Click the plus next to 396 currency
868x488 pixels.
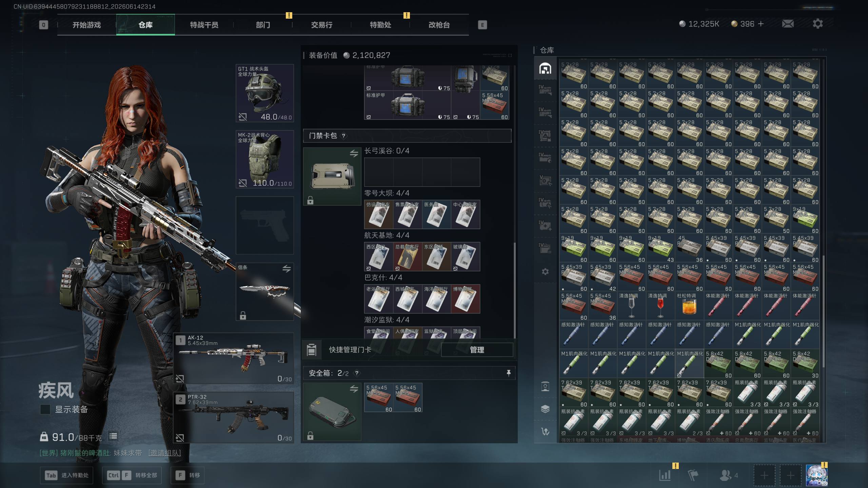click(761, 24)
